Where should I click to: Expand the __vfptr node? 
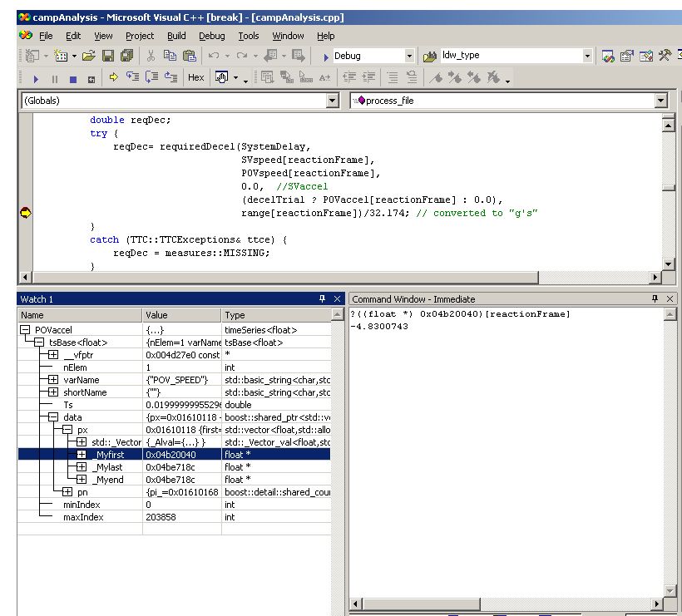[53, 355]
